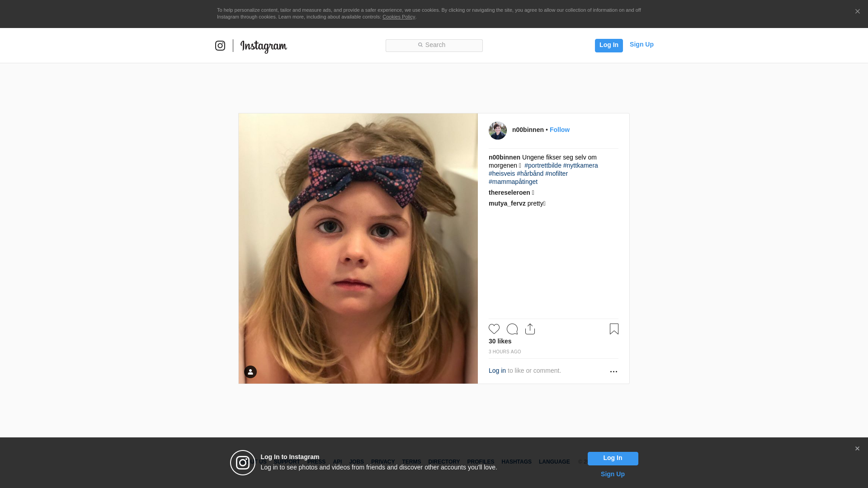This screenshot has width=868, height=488.
Task: Follow the n00binnen account
Action: pyautogui.click(x=560, y=130)
